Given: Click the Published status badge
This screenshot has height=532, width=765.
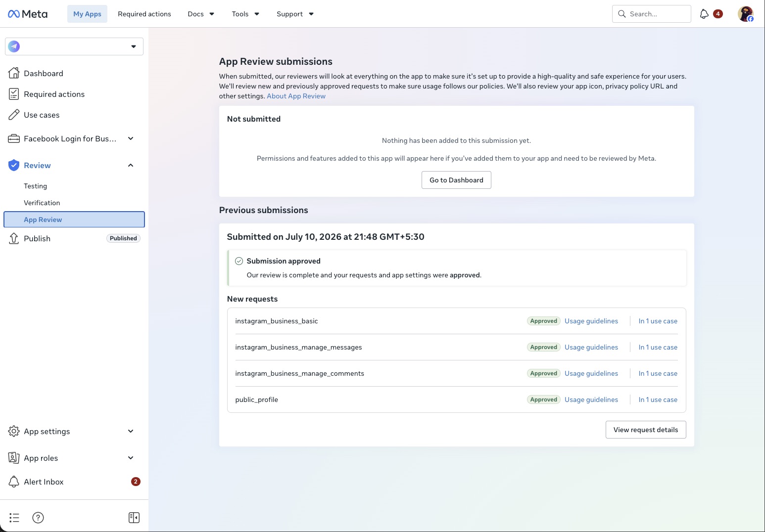Looking at the screenshot, I should click(x=123, y=238).
